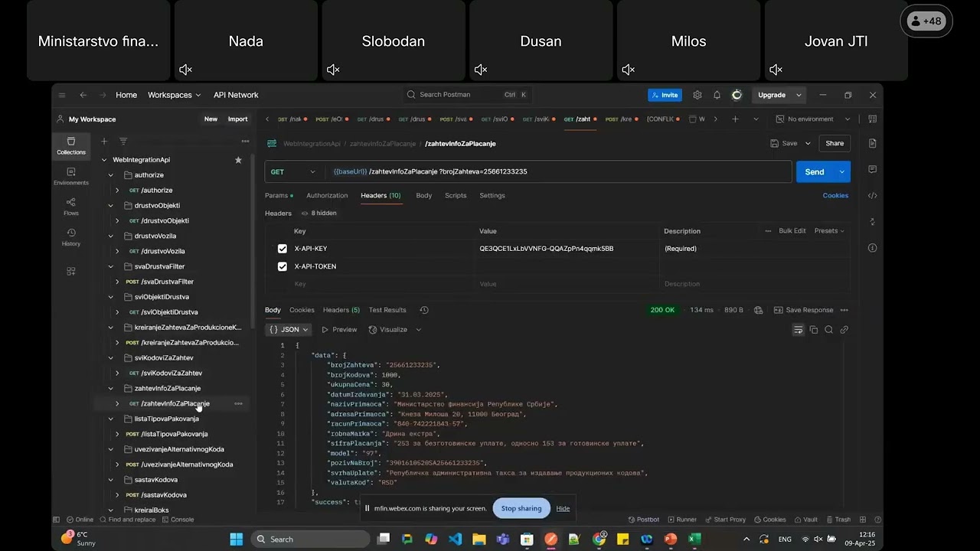Click the Share button
The height and width of the screenshot is (551, 980).
[835, 143]
